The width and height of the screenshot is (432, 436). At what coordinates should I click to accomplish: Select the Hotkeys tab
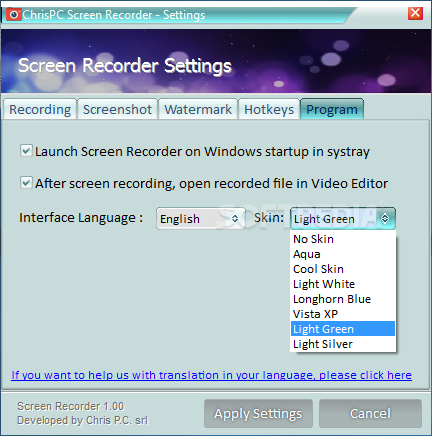click(x=269, y=109)
